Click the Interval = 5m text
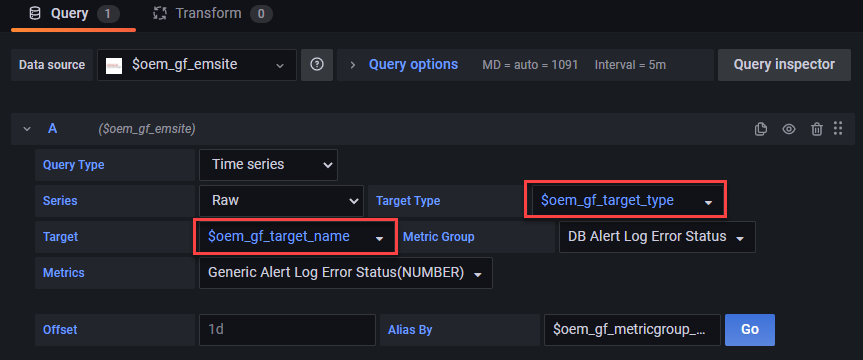This screenshot has height=360, width=863. click(630, 65)
